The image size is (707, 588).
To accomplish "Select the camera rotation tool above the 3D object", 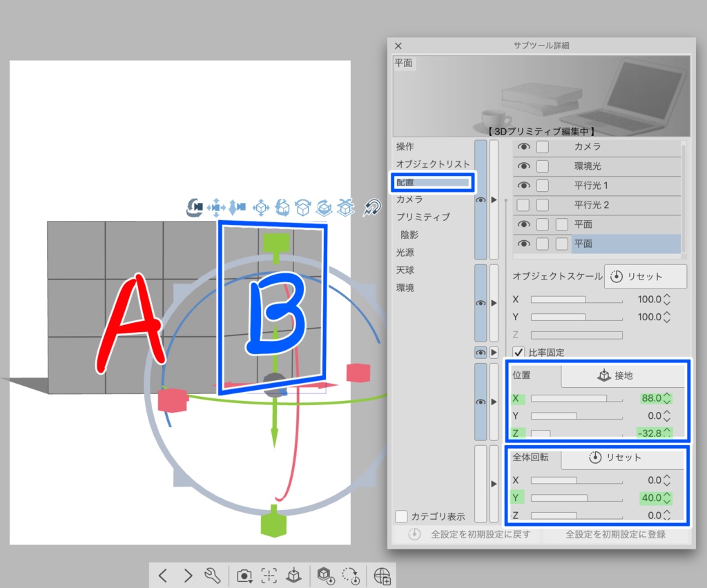I will 195,208.
